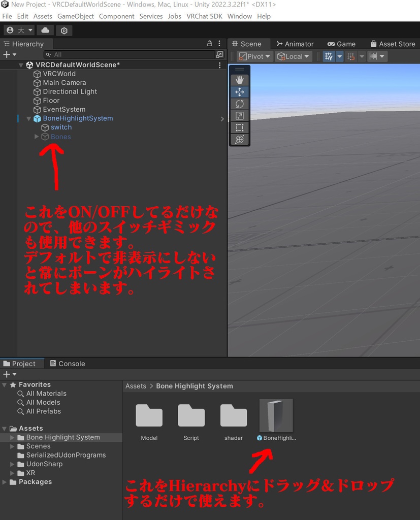
Task: Toggle Scene view grid visibility
Action: [x=328, y=56]
